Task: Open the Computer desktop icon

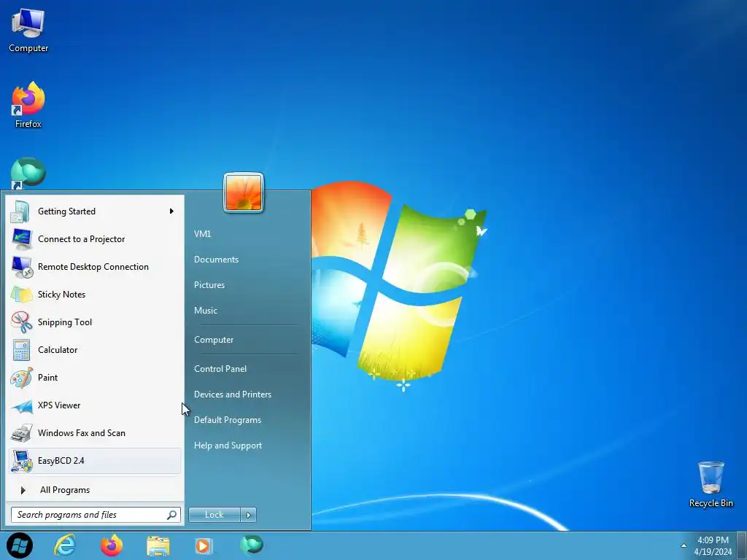Action: coord(28,31)
